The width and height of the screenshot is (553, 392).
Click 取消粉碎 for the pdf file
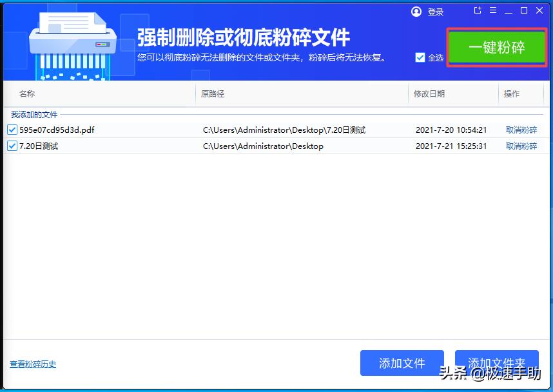point(521,129)
